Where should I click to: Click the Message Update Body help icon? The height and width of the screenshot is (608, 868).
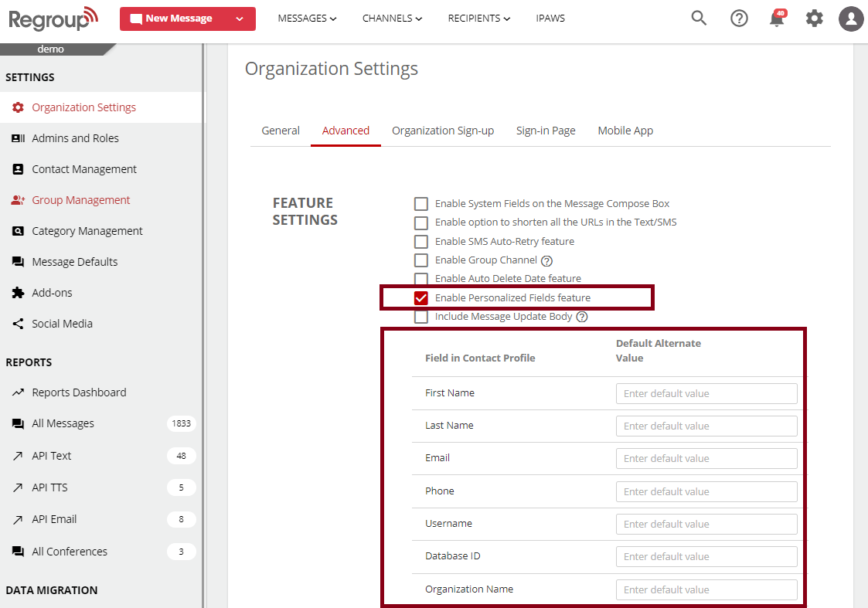click(x=582, y=317)
